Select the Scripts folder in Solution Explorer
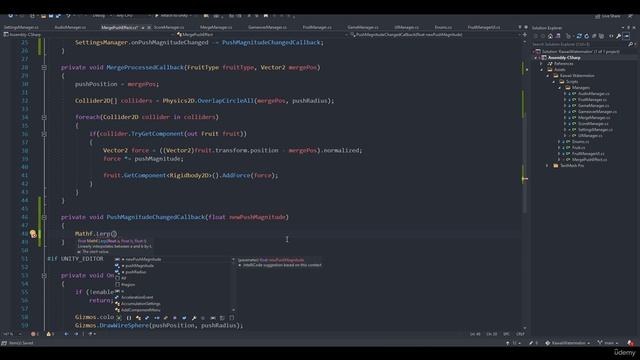 click(572, 82)
